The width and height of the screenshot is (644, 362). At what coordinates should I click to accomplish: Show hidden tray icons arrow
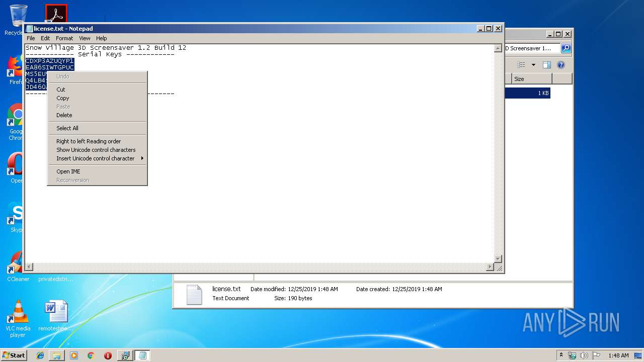click(x=561, y=355)
